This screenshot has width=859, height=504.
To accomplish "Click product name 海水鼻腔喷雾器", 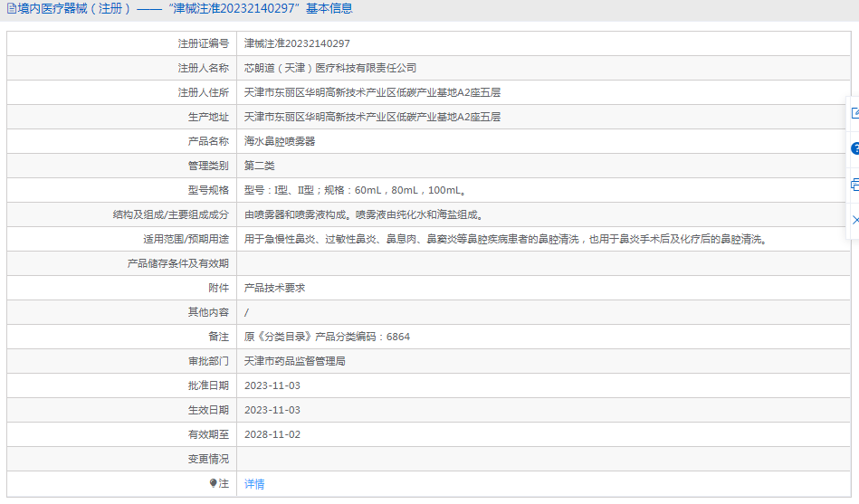I will tap(280, 141).
